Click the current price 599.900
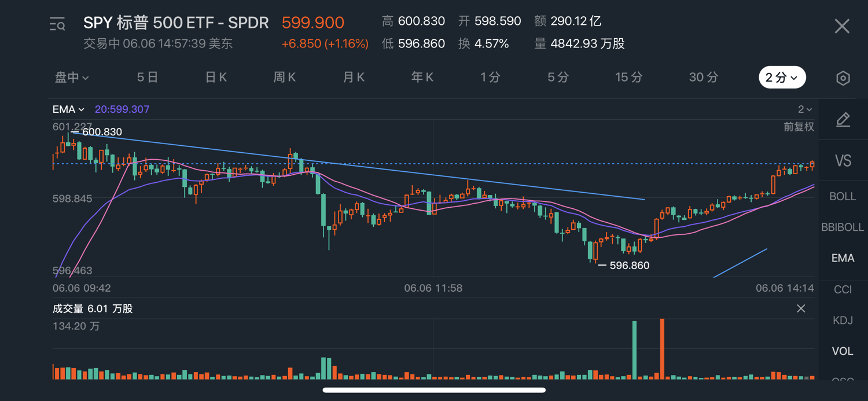Viewport: 868px width, 401px height. [313, 23]
